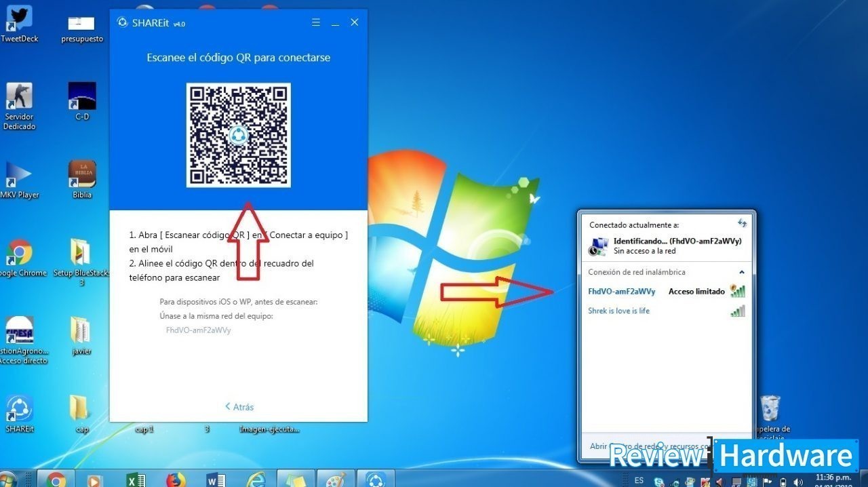
Task: Click the 'Acceso limitado' status text
Action: [696, 292]
